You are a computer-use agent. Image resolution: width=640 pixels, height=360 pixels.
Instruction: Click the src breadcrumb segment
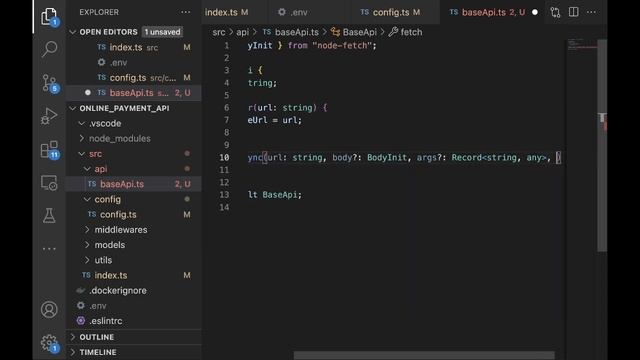218,32
